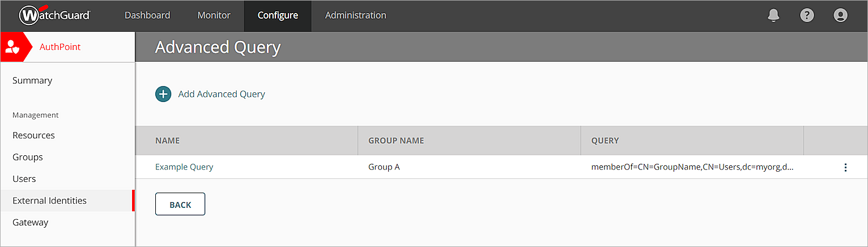868x247 pixels.
Task: Open Example Query row options menu
Action: click(845, 167)
